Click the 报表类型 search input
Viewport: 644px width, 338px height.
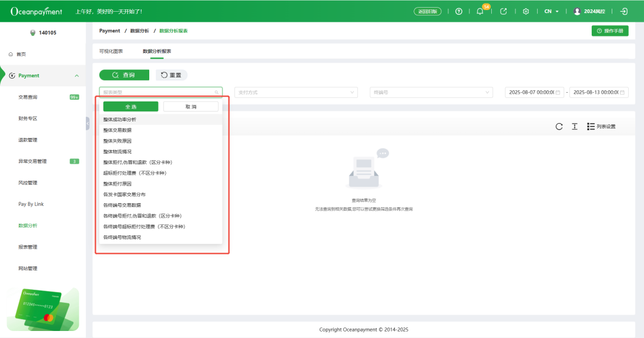point(160,92)
